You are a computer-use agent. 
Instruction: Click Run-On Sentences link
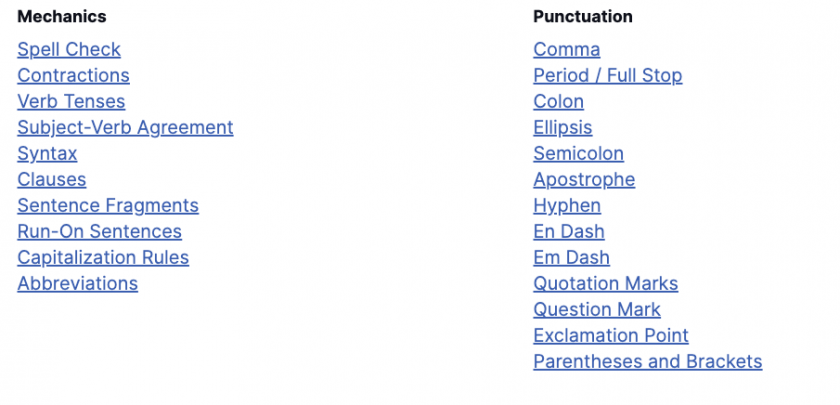(x=100, y=231)
